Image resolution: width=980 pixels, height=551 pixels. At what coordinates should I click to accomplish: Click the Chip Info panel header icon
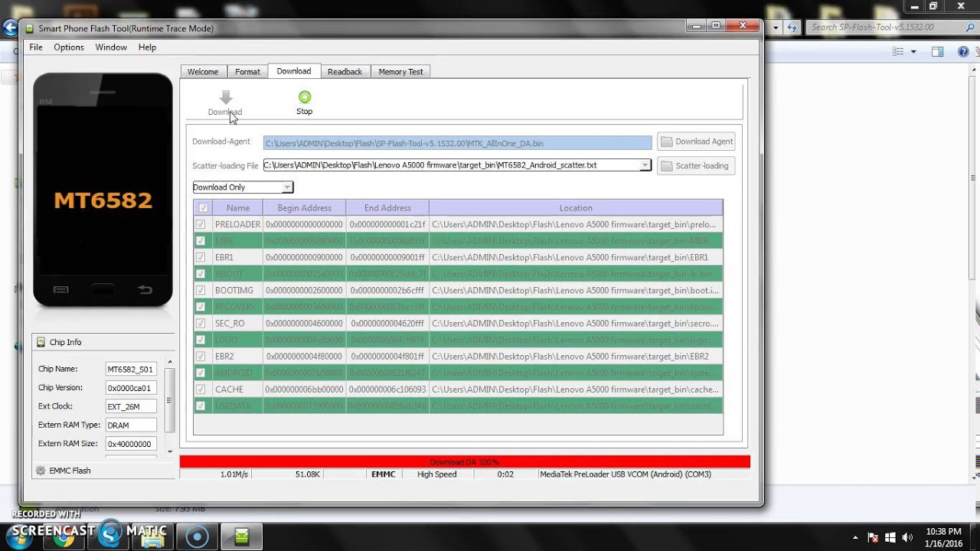click(42, 342)
